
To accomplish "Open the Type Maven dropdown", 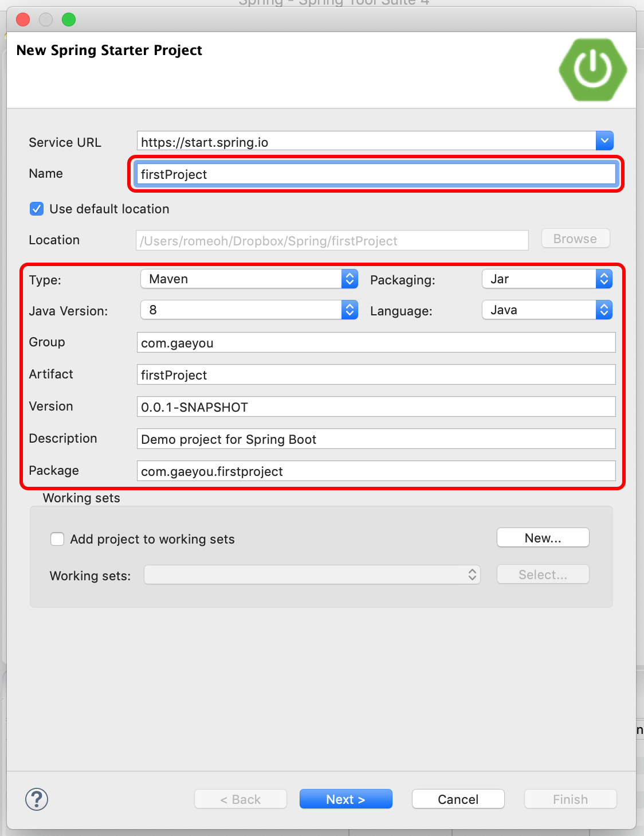I will [x=249, y=279].
